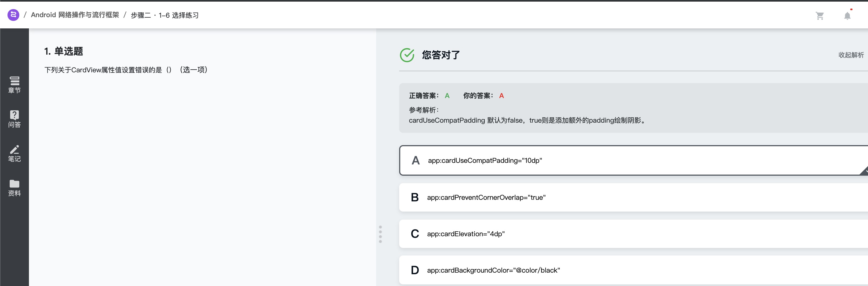868x286 pixels.
Task: Open the 笔记 notes sidebar icon
Action: click(14, 153)
